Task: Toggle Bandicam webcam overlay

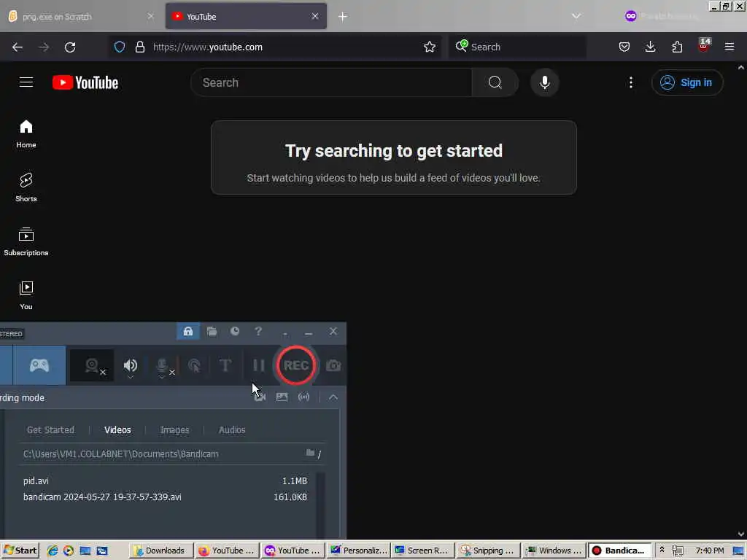Action: [x=92, y=365]
